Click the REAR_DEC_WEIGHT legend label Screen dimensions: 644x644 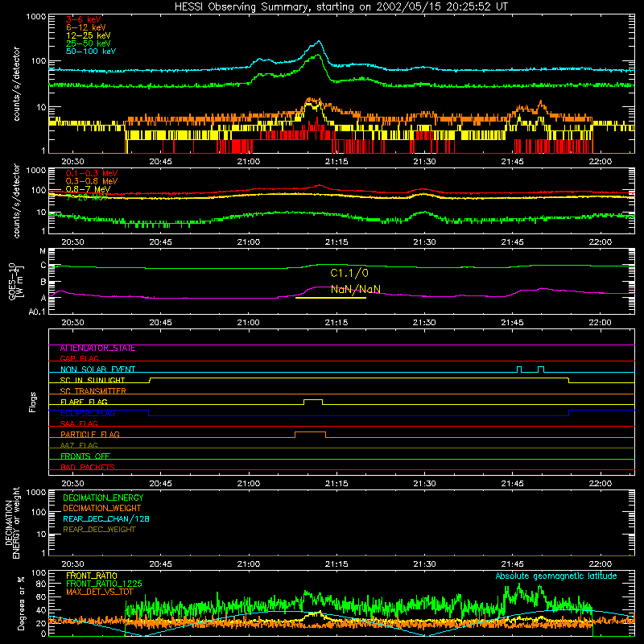click(x=99, y=530)
